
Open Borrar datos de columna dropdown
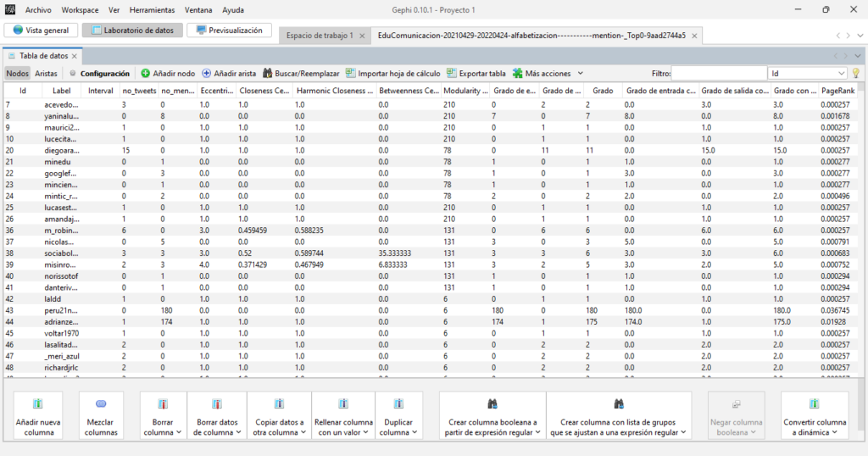point(240,432)
